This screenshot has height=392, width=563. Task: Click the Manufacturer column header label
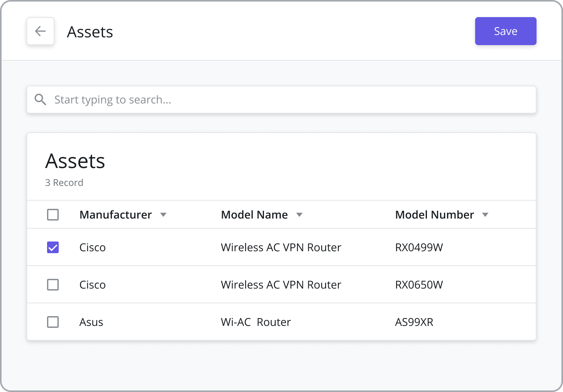click(115, 215)
